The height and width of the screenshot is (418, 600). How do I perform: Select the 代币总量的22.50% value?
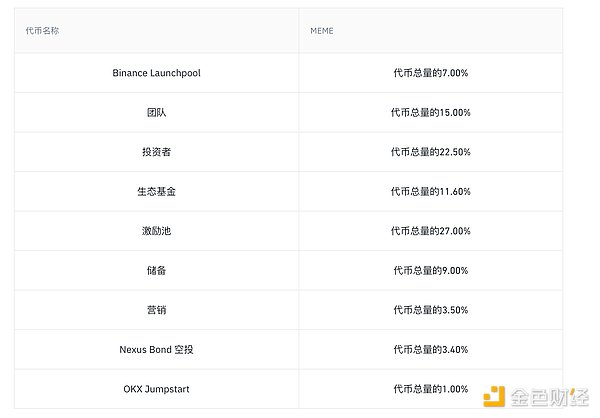(x=430, y=152)
